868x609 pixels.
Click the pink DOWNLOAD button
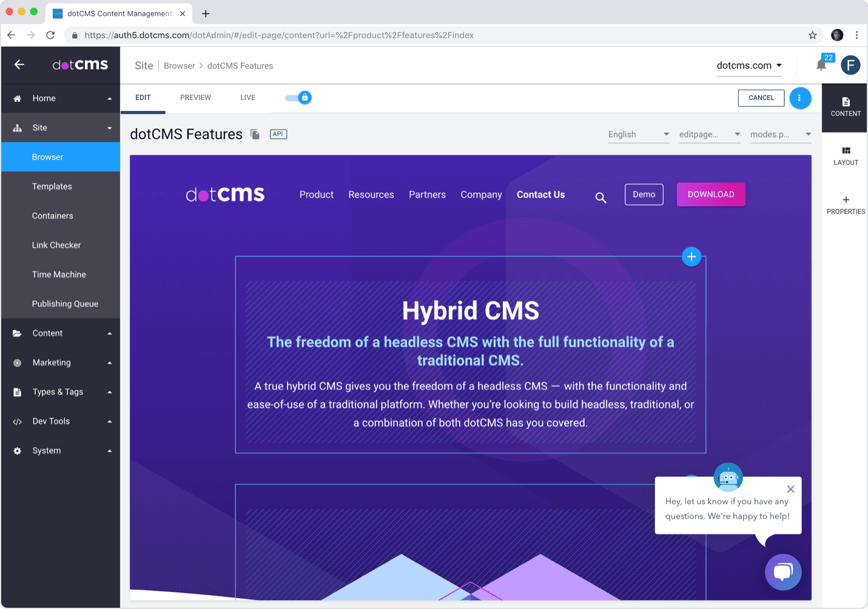pos(711,195)
